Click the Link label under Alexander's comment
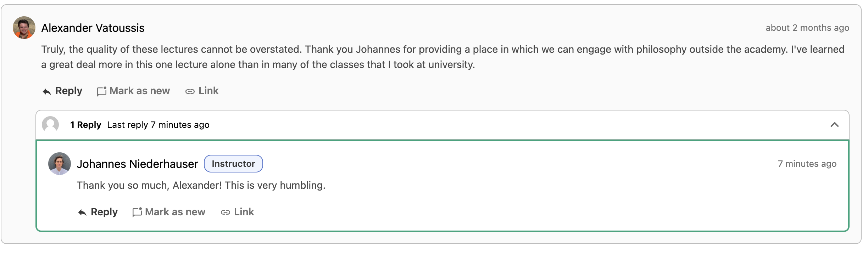868x255 pixels. click(x=208, y=91)
